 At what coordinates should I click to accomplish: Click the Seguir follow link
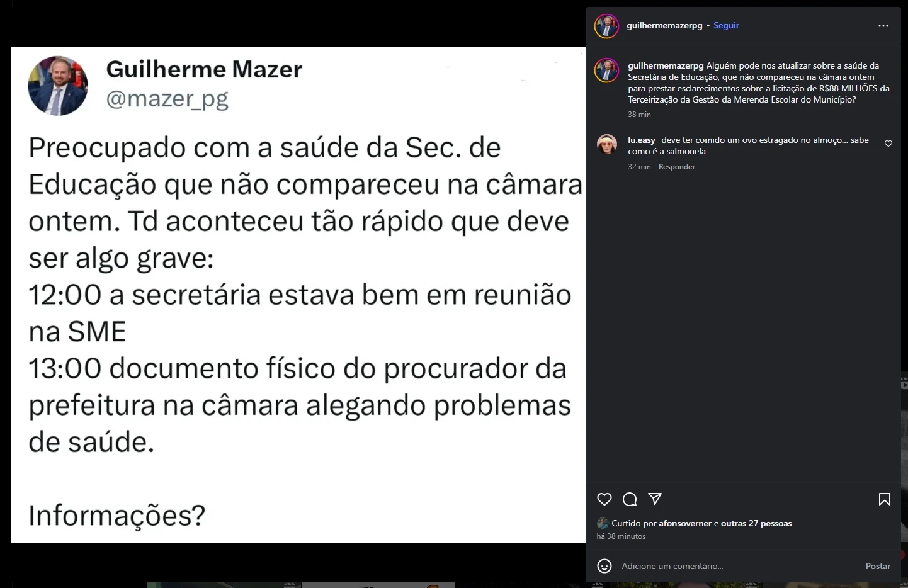pos(726,26)
